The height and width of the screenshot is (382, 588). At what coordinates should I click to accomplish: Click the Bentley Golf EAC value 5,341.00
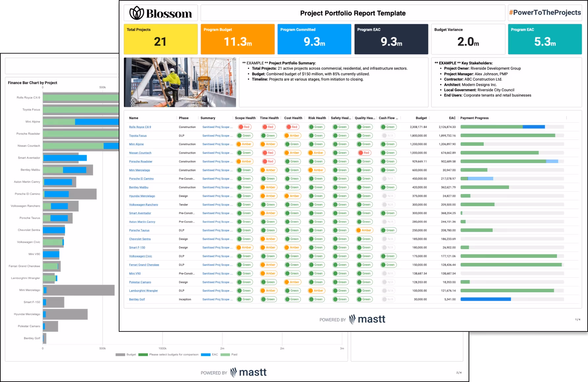(x=450, y=300)
